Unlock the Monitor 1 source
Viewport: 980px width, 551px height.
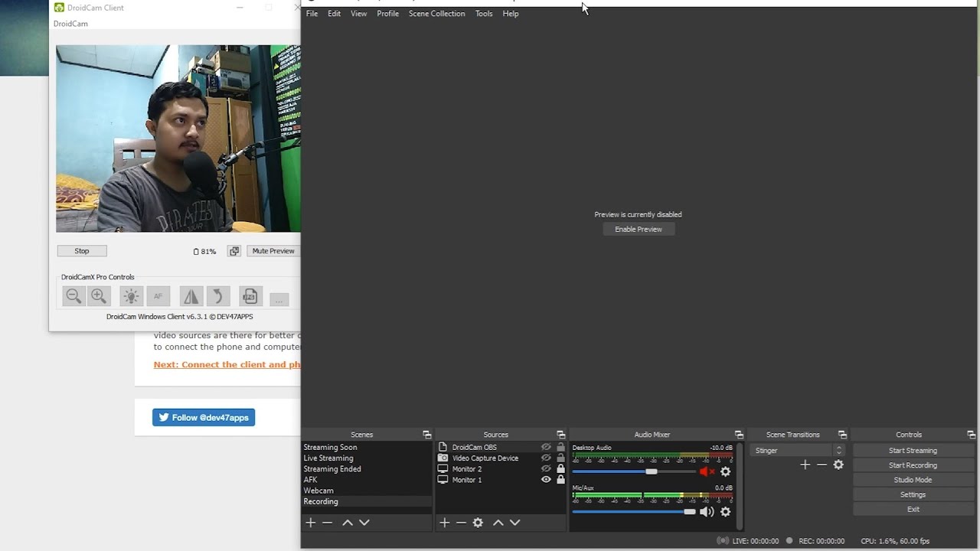coord(560,480)
